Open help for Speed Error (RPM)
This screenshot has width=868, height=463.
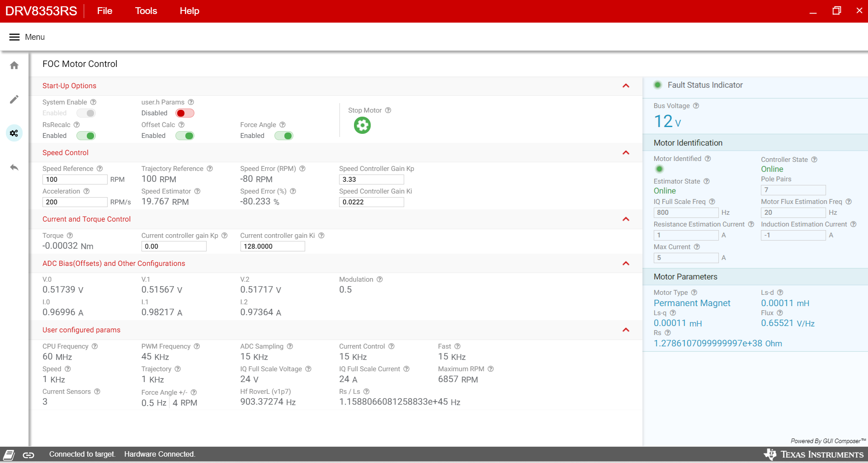302,169
